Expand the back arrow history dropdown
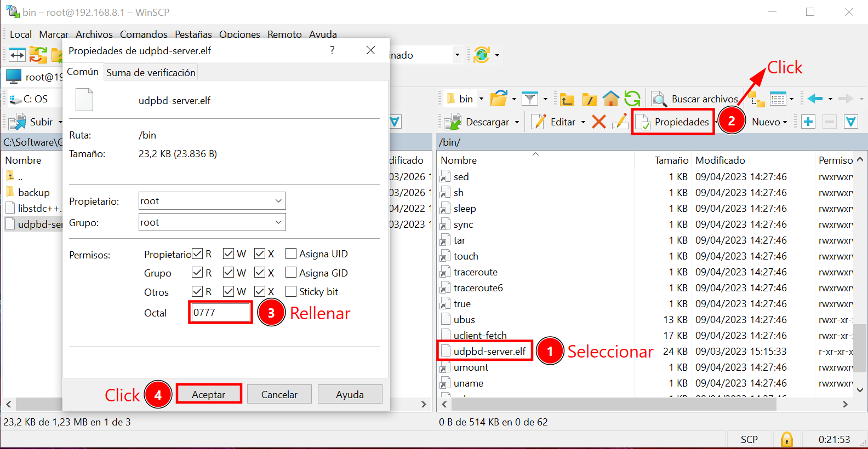This screenshot has height=449, width=868. click(x=830, y=99)
